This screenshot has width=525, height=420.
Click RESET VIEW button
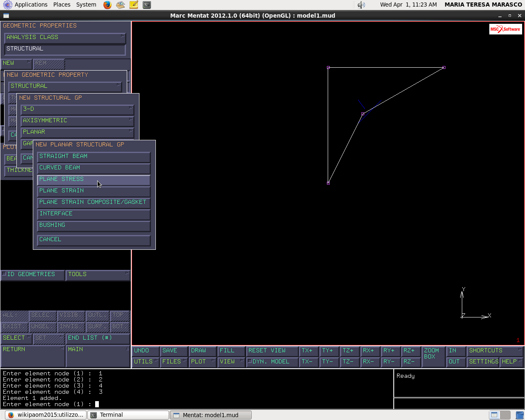[272, 351]
